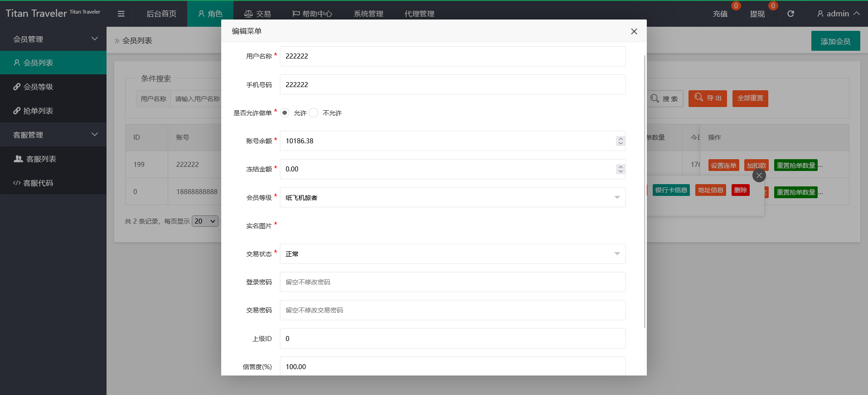Dismiss the action popup with round X icon
This screenshot has height=395, width=868.
click(x=759, y=176)
